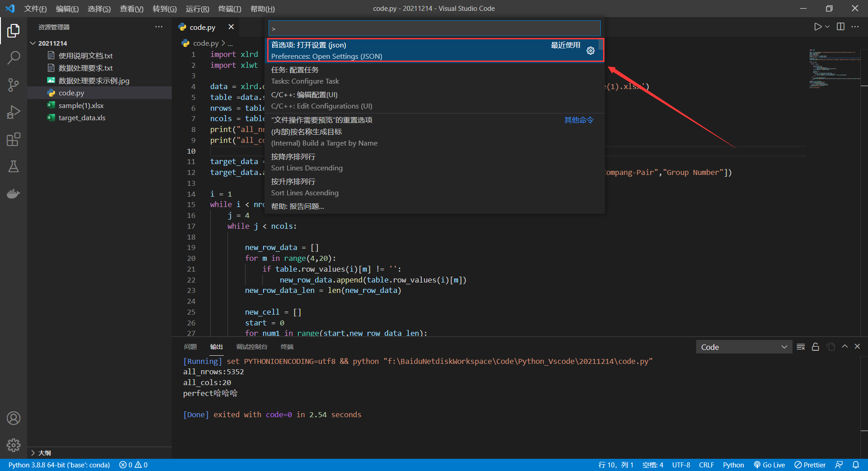Select C/C++: Edit Configurations (UI) command

434,100
